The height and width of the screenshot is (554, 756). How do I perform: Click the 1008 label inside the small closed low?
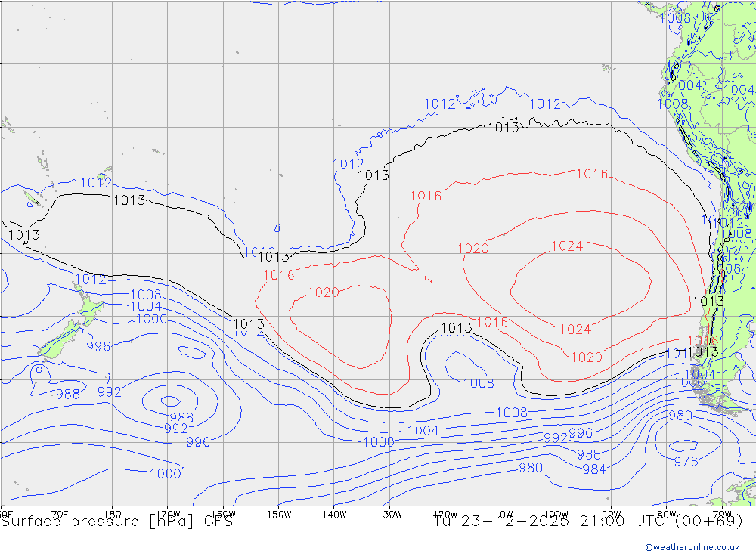click(x=479, y=383)
